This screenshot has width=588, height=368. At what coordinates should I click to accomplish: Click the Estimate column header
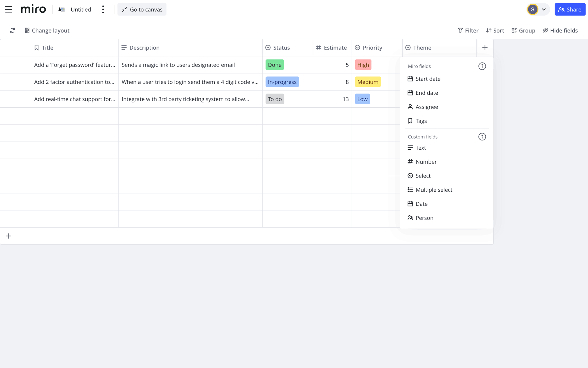(332, 48)
